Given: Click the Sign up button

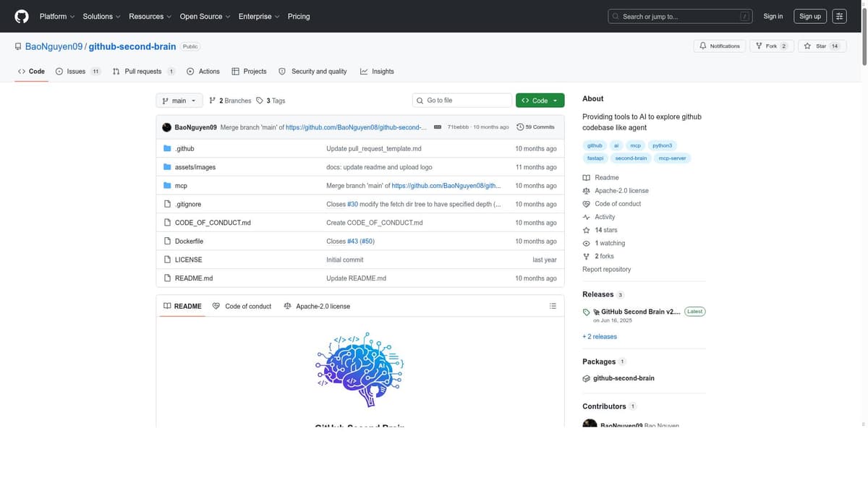Looking at the screenshot, I should [810, 14].
